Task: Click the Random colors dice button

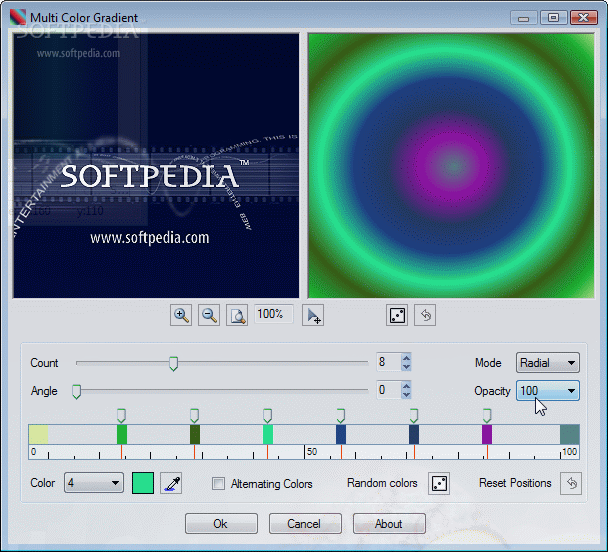Action: tap(439, 483)
